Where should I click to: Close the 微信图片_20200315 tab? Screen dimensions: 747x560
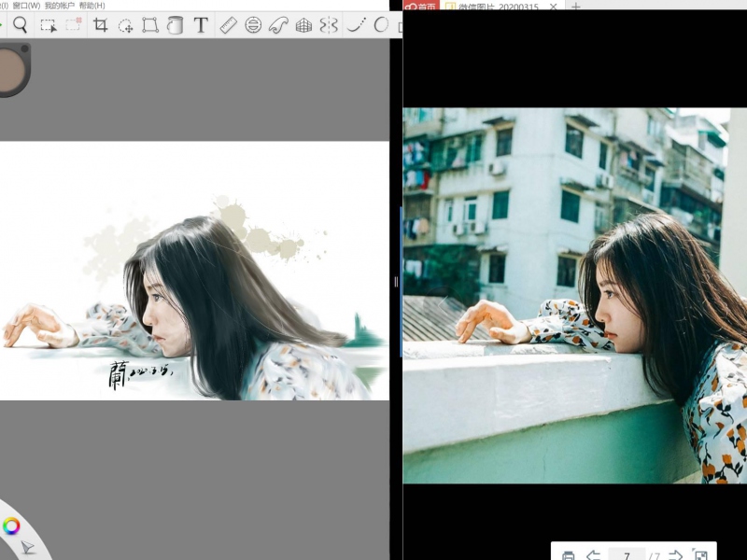(553, 7)
